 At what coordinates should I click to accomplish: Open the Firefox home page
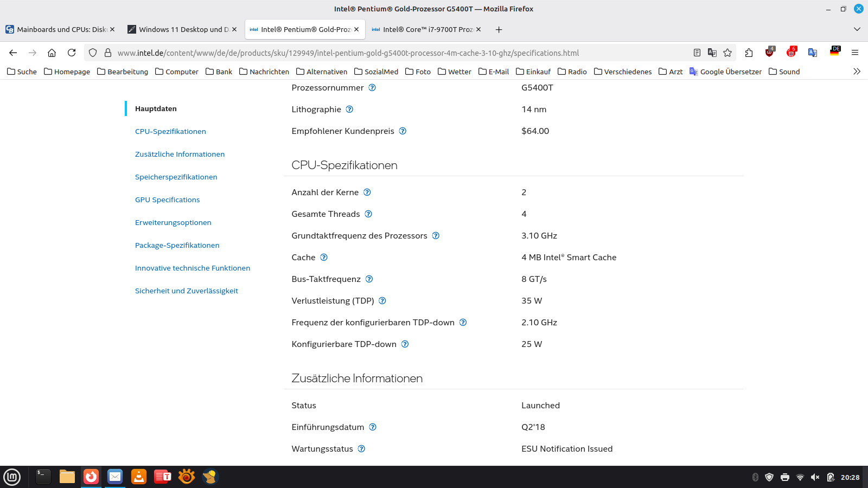click(x=52, y=53)
